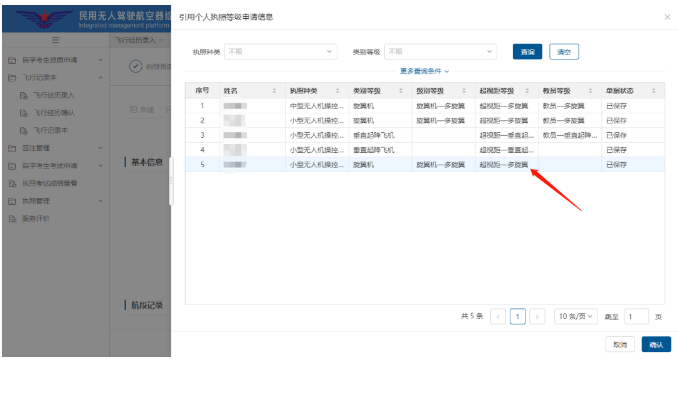Switch to the 飞行经历录入 page tab
The width and height of the screenshot is (678, 393).
coord(135,40)
